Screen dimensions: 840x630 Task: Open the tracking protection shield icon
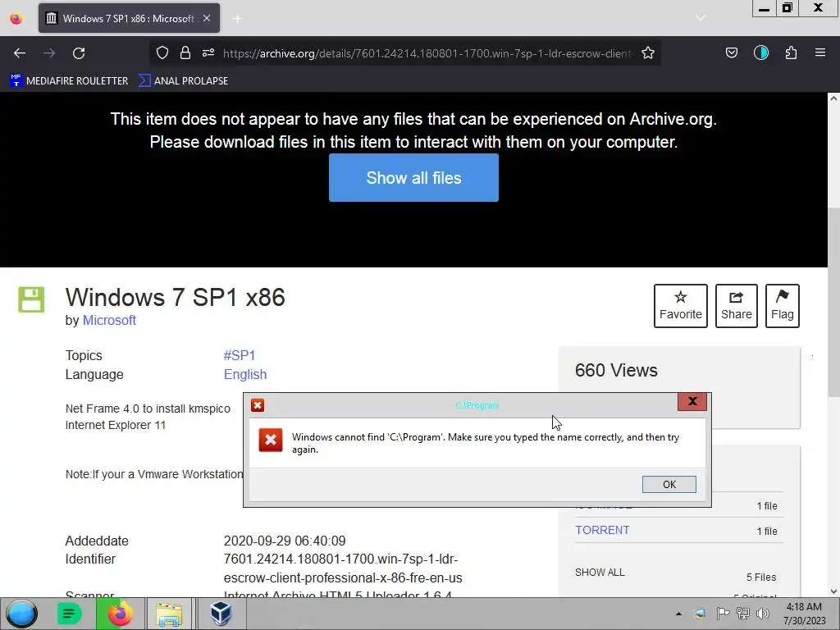[x=162, y=52]
